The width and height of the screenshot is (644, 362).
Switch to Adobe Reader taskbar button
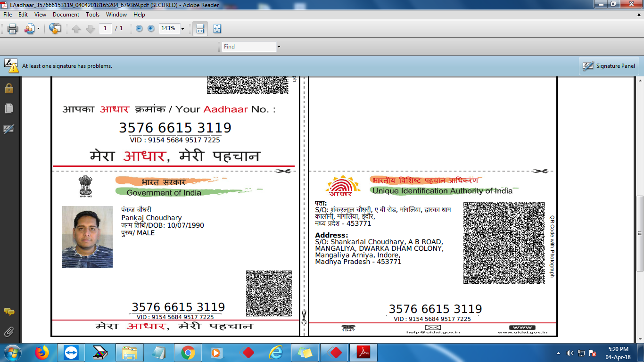click(x=363, y=353)
